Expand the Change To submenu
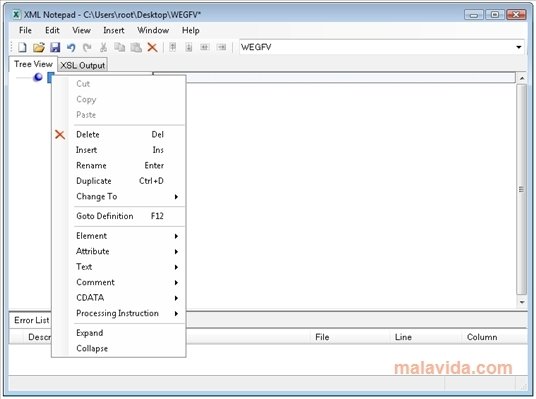 (x=118, y=197)
